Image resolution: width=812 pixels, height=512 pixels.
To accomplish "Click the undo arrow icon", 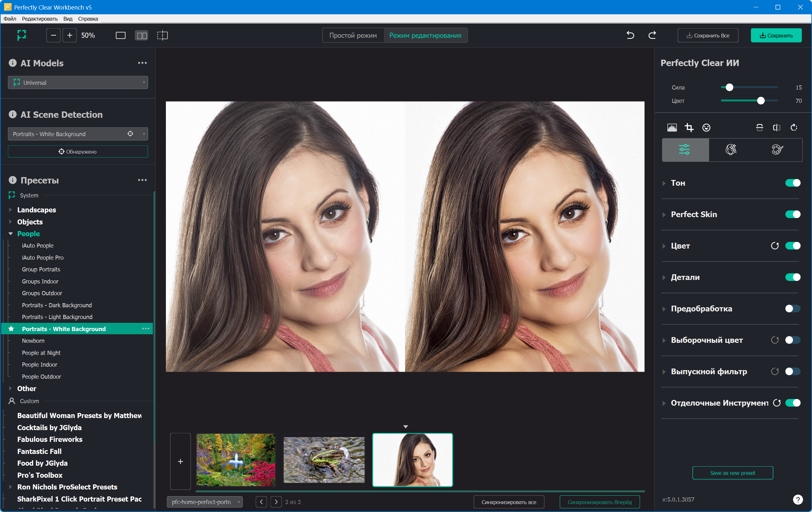I will 630,35.
